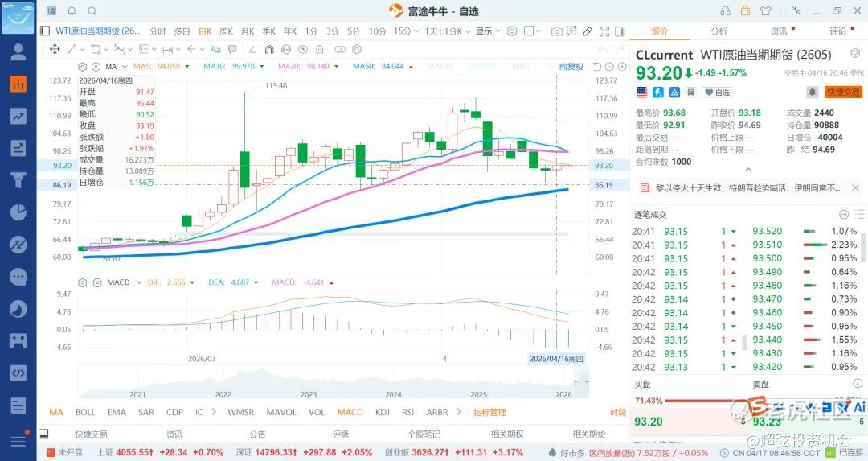Toggle the right side panel layout icon
868x461 pixels.
pyautogui.click(x=620, y=31)
